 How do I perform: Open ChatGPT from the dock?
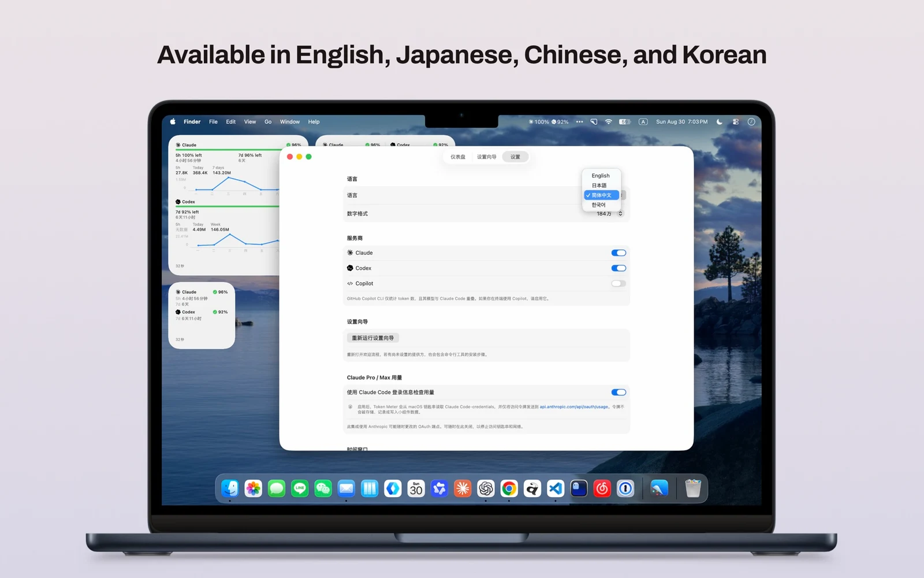click(x=486, y=488)
